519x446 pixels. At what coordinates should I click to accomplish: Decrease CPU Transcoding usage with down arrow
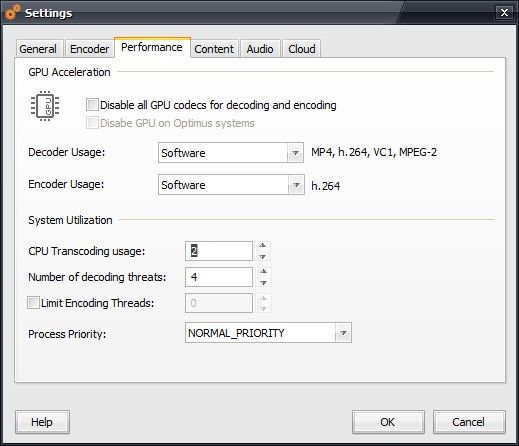(x=263, y=256)
